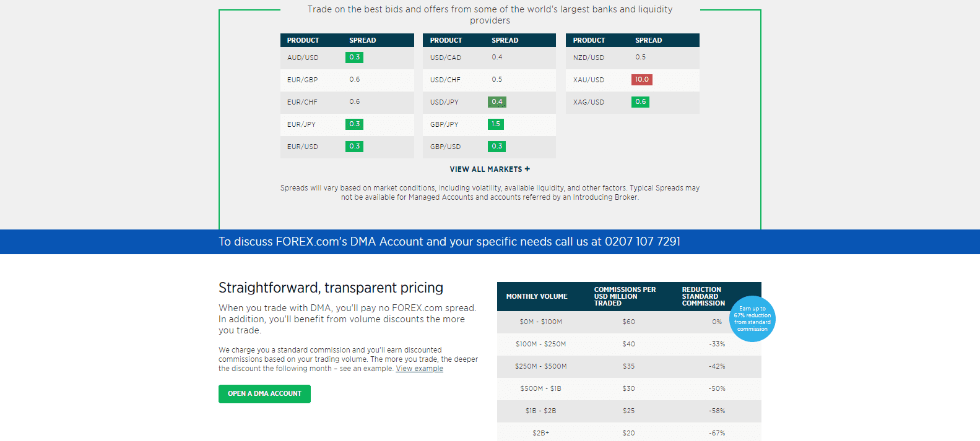Select the GBP/JPY product label
This screenshot has width=980, height=441.
[444, 124]
